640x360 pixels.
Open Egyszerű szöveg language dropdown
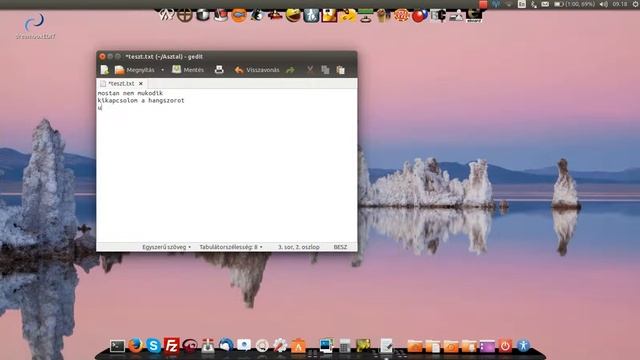(166, 247)
